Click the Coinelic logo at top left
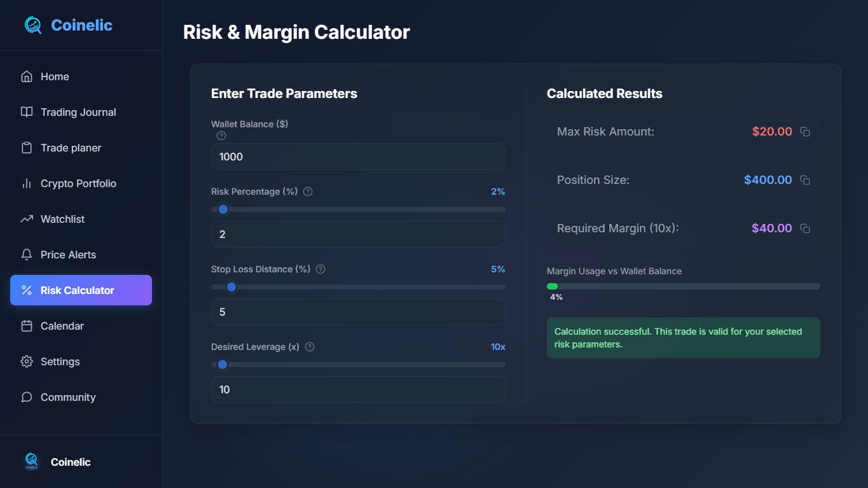The width and height of the screenshot is (868, 488). [x=67, y=25]
